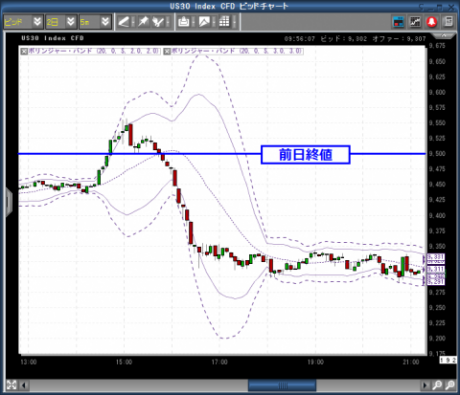
Task: Click the red alert bell icon
Action: [432, 22]
